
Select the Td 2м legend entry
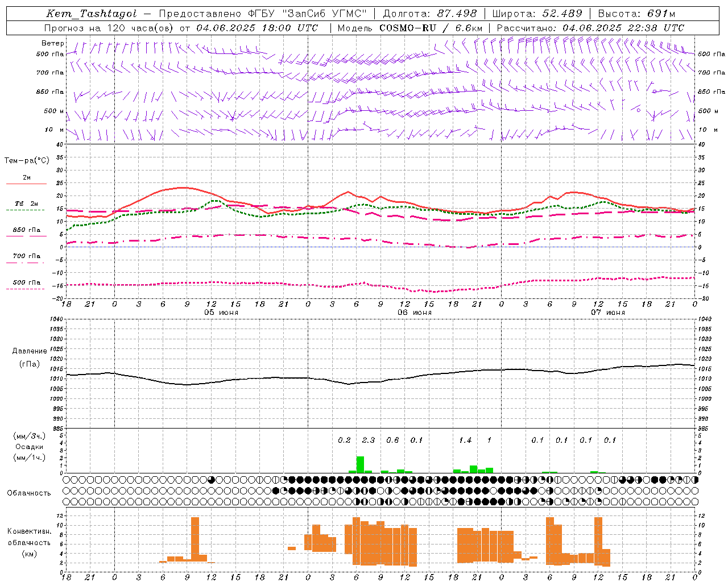(27, 203)
